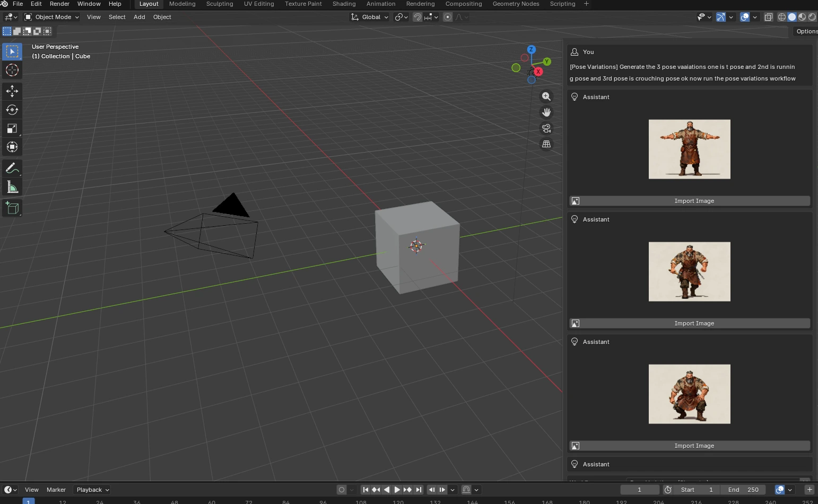Open timeline Marker menu
Image resolution: width=818 pixels, height=504 pixels.
pos(56,490)
